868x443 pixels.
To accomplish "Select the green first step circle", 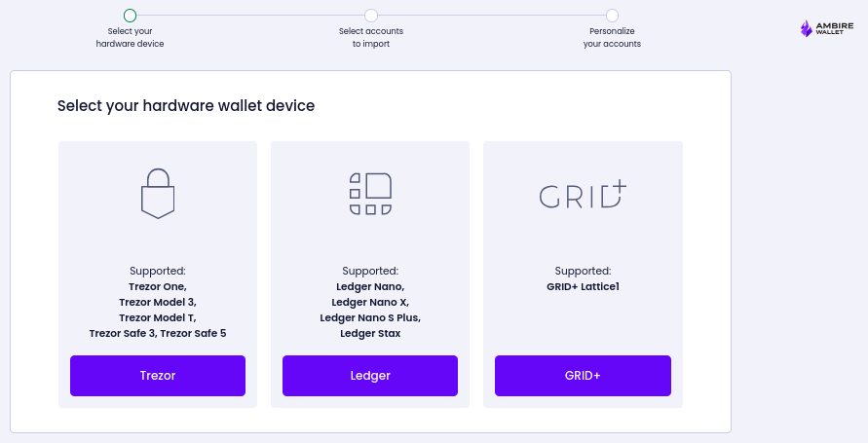I will (x=131, y=15).
